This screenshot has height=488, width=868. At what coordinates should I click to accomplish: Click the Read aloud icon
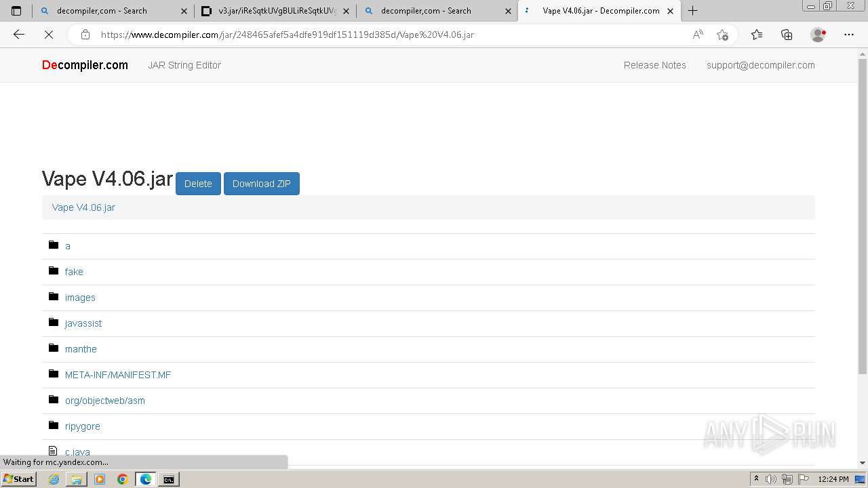pyautogui.click(x=698, y=35)
